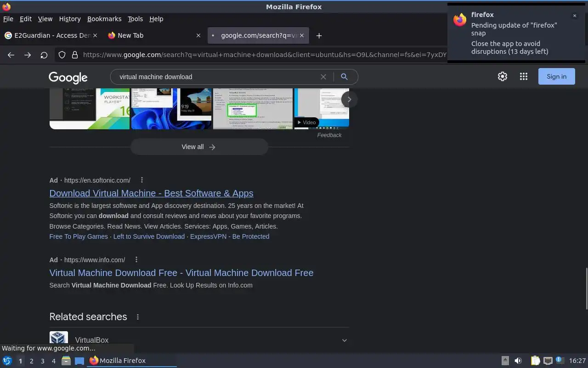Close the E2Guardian tab
The image size is (588, 368).
pyautogui.click(x=95, y=35)
